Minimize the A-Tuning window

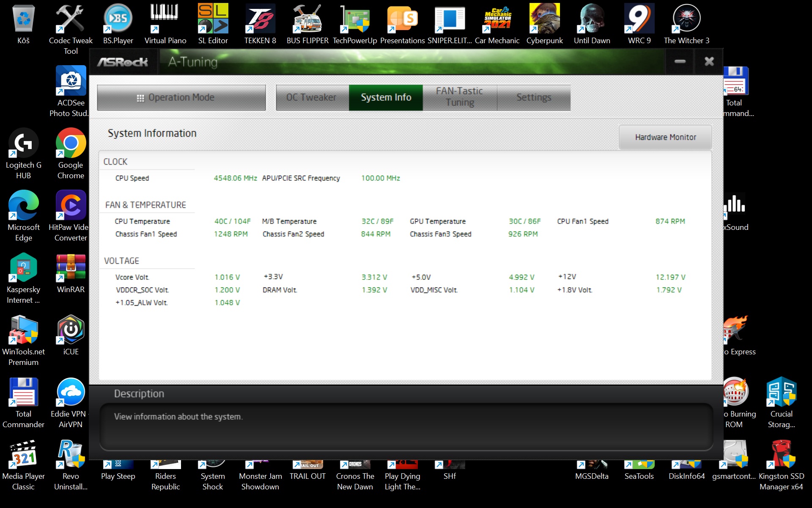(x=680, y=62)
